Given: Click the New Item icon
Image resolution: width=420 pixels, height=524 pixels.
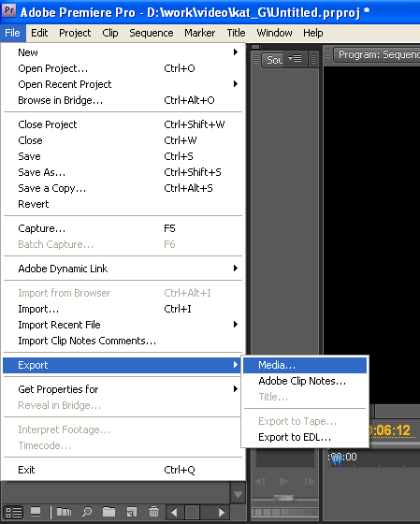Looking at the screenshot, I should 132,512.
